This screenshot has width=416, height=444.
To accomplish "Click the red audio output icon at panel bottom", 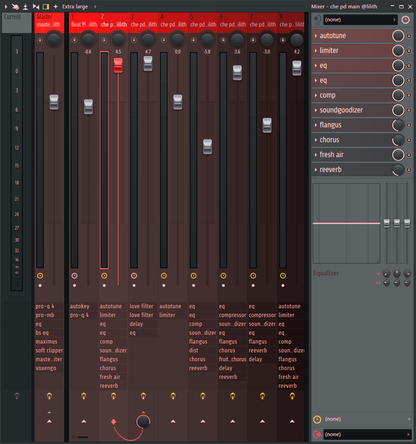I will (x=317, y=434).
